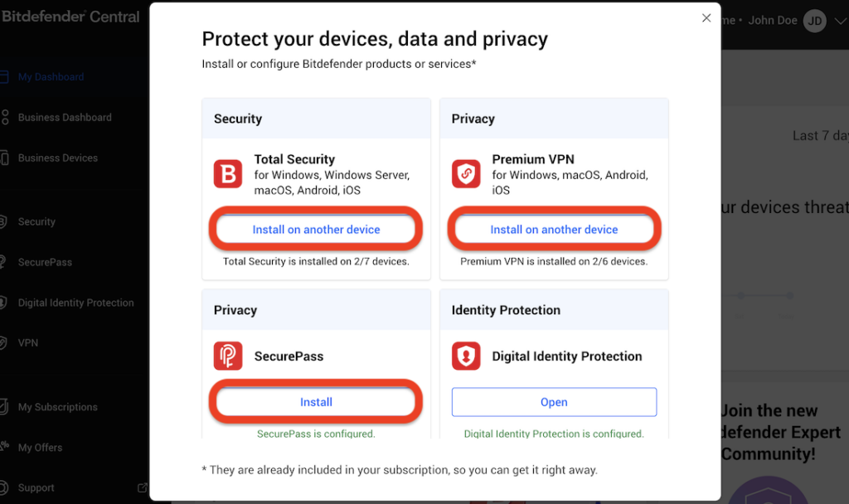
Task: Click the Security shield icon in sidebar
Action: [5, 221]
